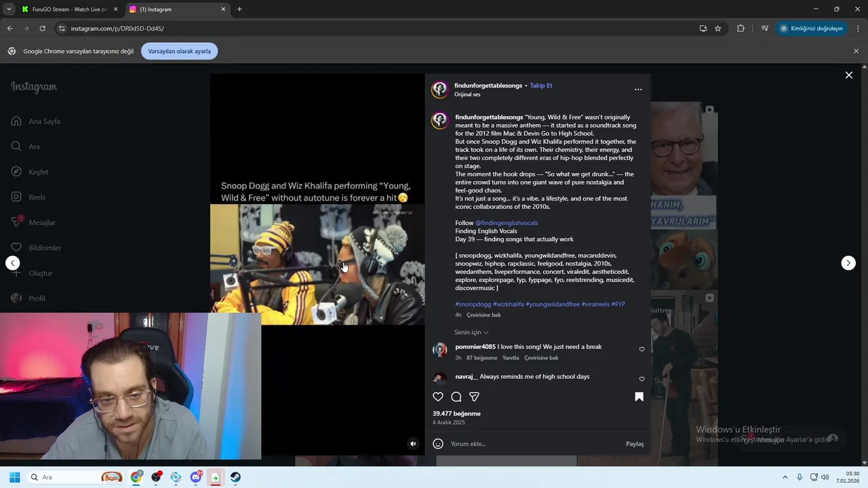Go back in browser history
868x488 pixels.
click(9, 28)
